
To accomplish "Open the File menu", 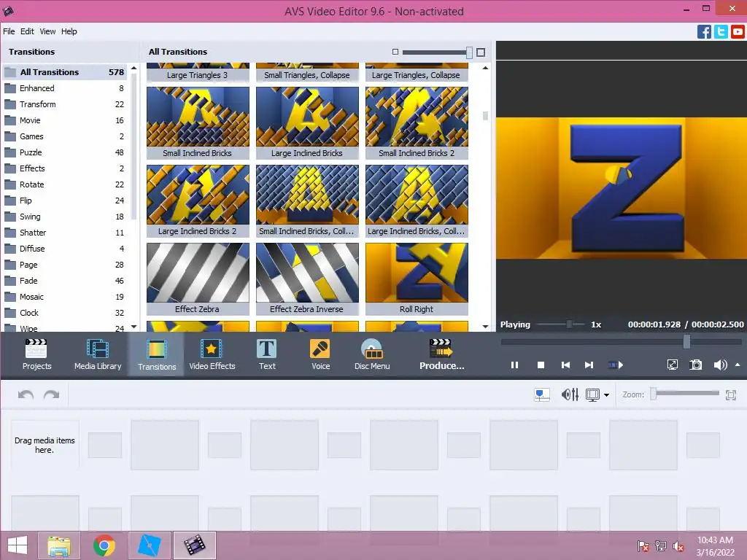I will point(9,31).
